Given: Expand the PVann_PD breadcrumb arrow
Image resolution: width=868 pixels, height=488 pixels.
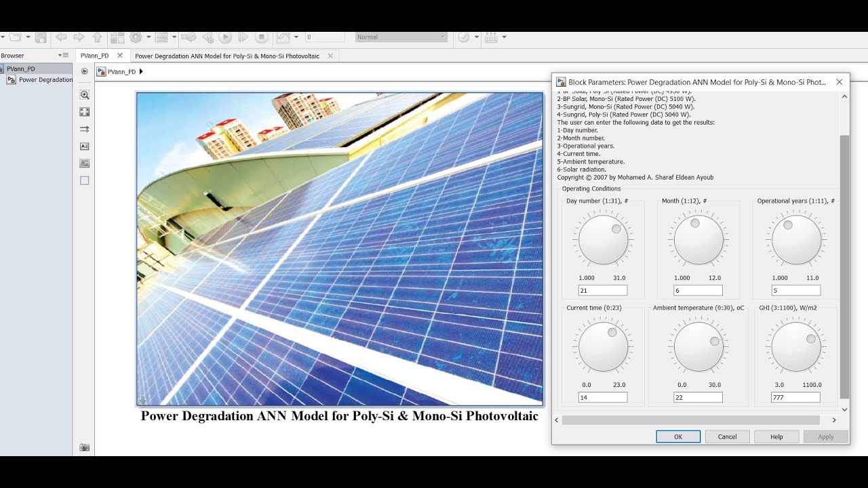Looking at the screenshot, I should pos(141,71).
